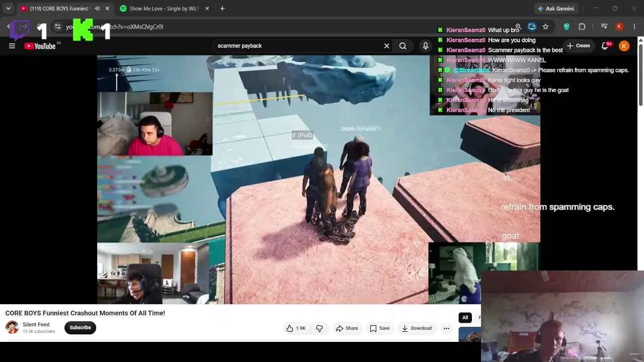
Task: Open Ask Gemini in Chrome
Action: point(555,9)
